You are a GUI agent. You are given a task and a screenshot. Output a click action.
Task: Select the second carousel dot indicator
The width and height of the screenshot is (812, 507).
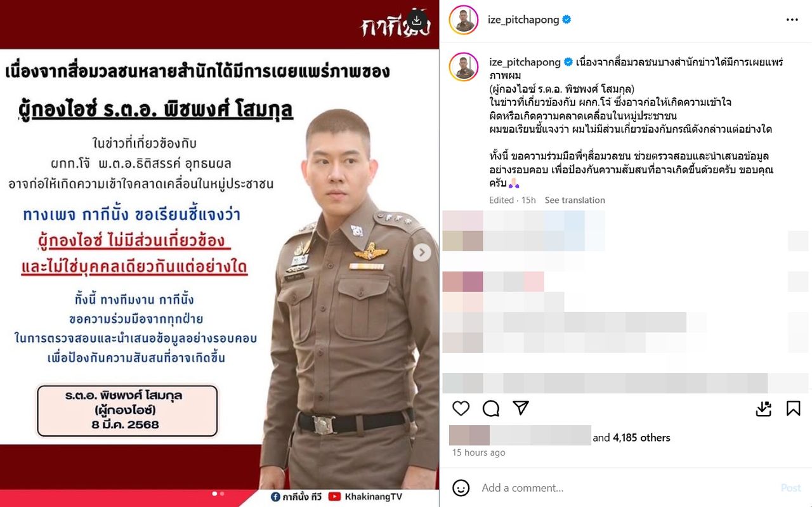[x=222, y=493]
